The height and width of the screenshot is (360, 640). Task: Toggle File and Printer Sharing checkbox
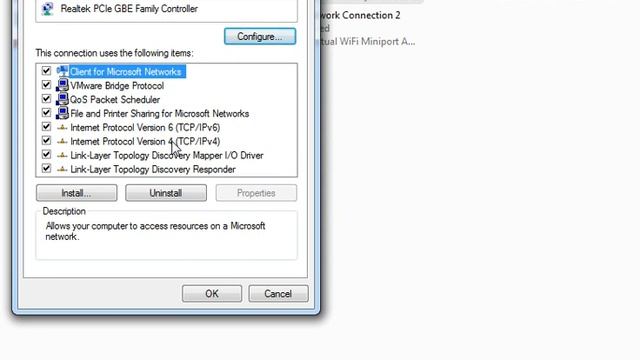pos(46,113)
